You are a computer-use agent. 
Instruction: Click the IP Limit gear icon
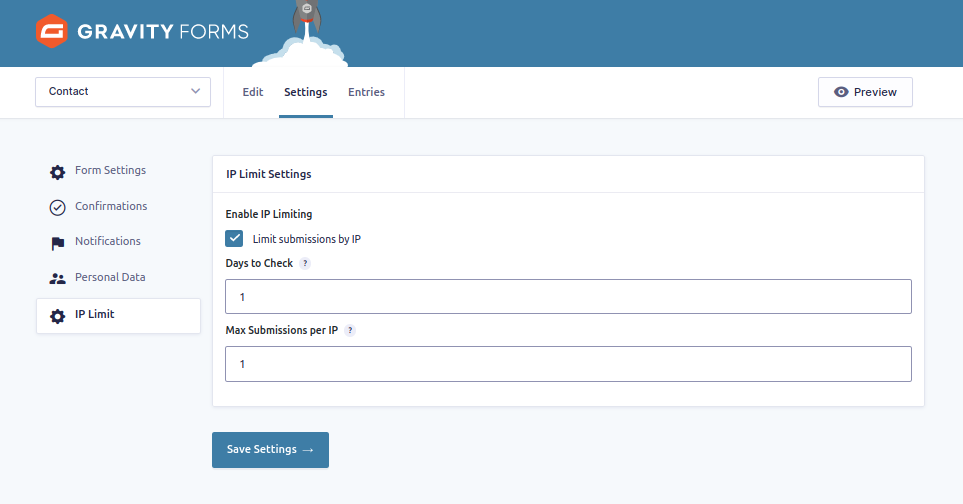(57, 316)
